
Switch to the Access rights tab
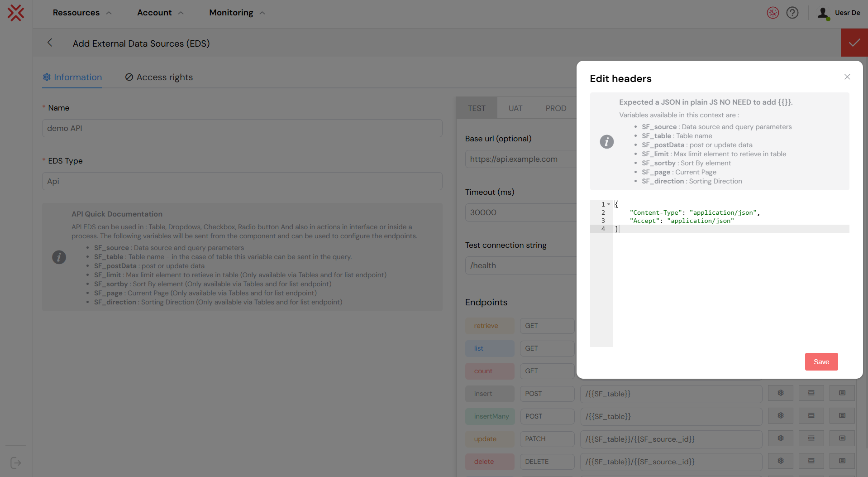(x=159, y=77)
